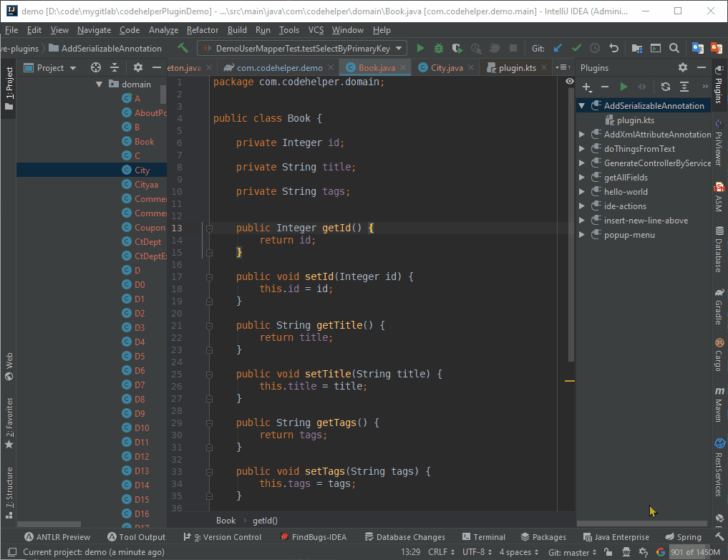Click the Git update project arrow

point(558,48)
